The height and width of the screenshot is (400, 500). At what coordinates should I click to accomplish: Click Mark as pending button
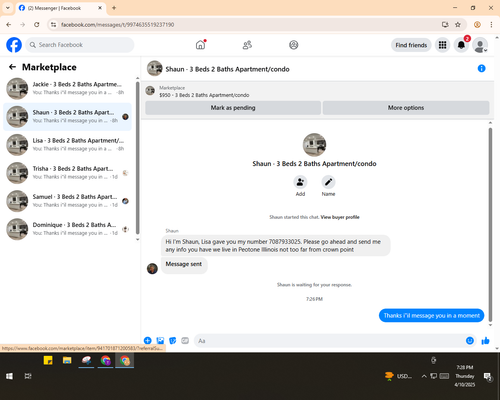point(233,108)
